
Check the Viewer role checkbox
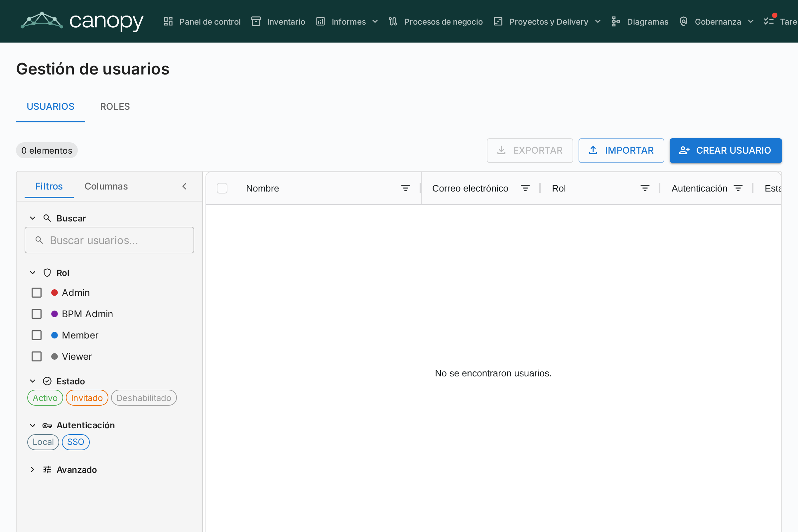[37, 356]
